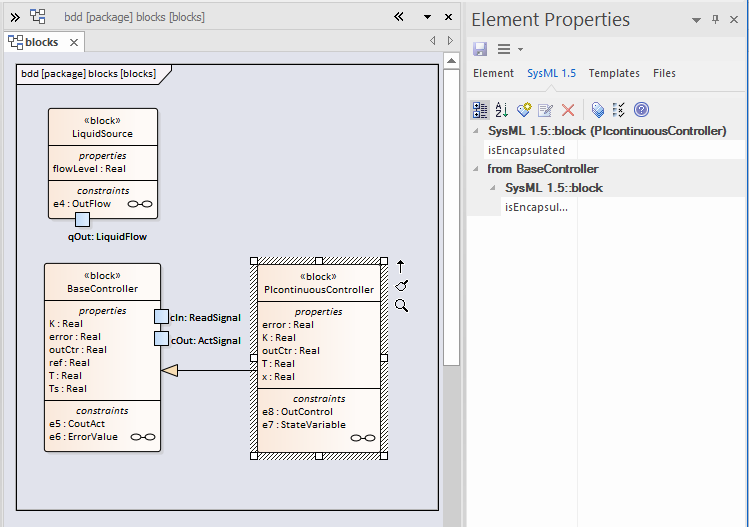
Task: Collapse the SysML 1.5::block (PIcontinuousController) group
Action: tap(475, 131)
